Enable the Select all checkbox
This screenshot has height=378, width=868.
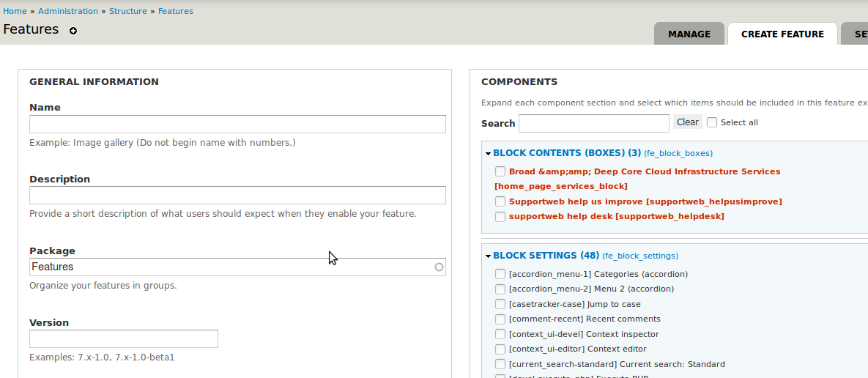(x=712, y=122)
